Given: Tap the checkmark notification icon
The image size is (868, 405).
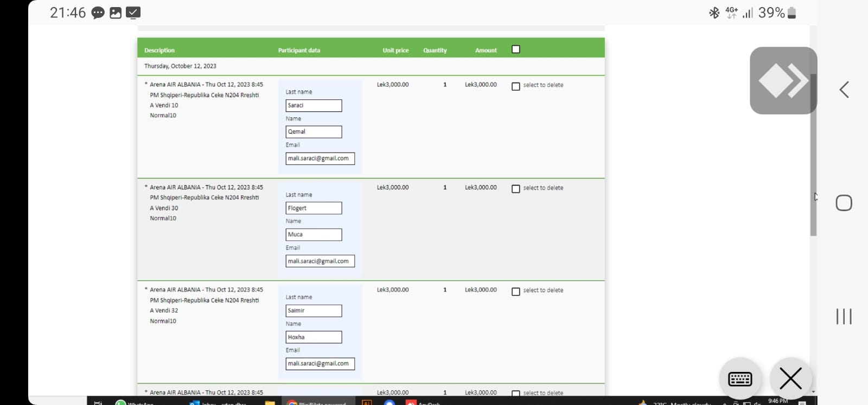Looking at the screenshot, I should 133,12.
